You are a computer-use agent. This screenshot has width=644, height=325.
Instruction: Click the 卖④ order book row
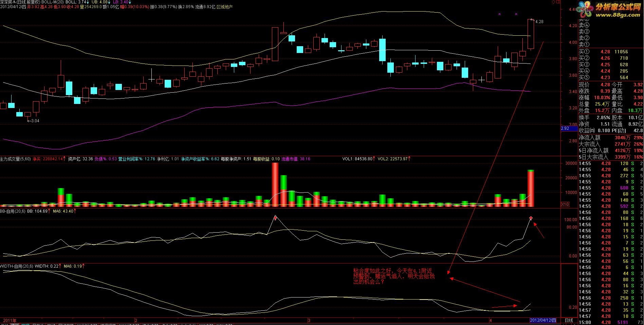pos(611,25)
